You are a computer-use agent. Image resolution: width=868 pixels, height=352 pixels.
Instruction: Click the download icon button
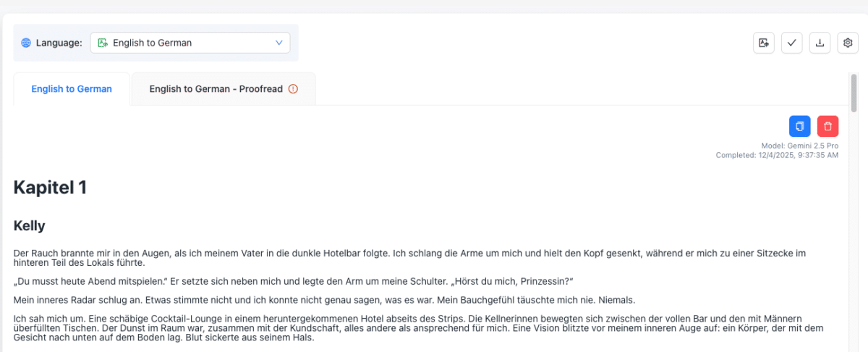820,43
